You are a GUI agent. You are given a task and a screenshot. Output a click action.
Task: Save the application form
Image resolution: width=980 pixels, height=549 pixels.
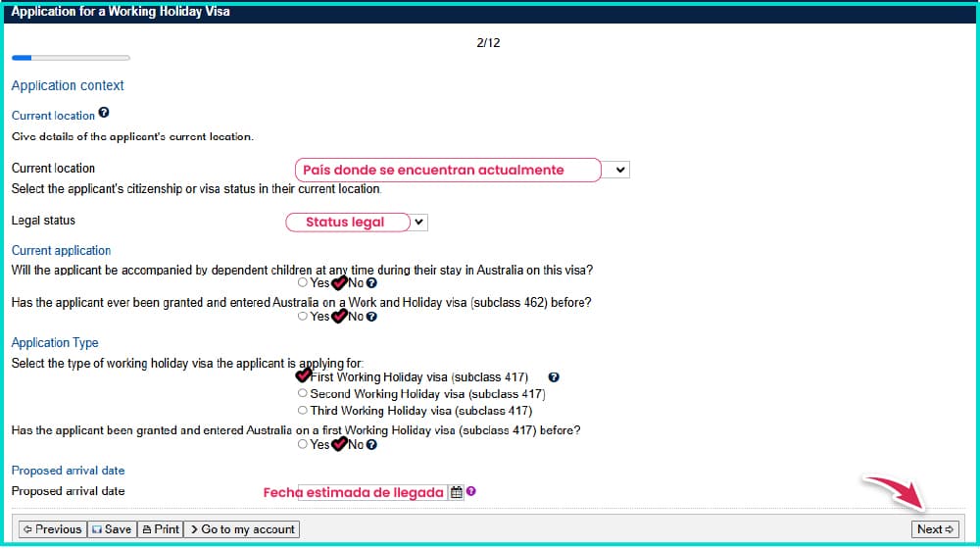coord(111,529)
